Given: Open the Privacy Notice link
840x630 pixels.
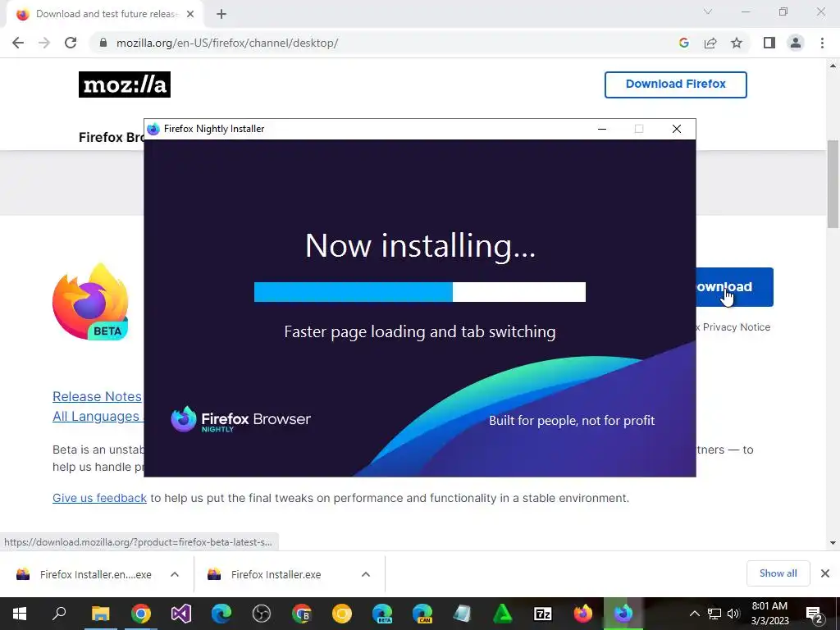Looking at the screenshot, I should 736,326.
